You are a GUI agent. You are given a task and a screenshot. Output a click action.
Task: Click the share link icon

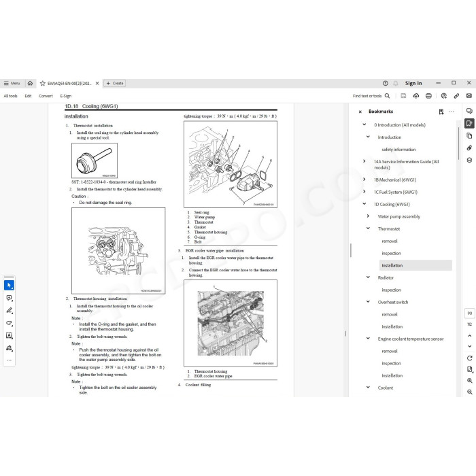click(x=456, y=96)
